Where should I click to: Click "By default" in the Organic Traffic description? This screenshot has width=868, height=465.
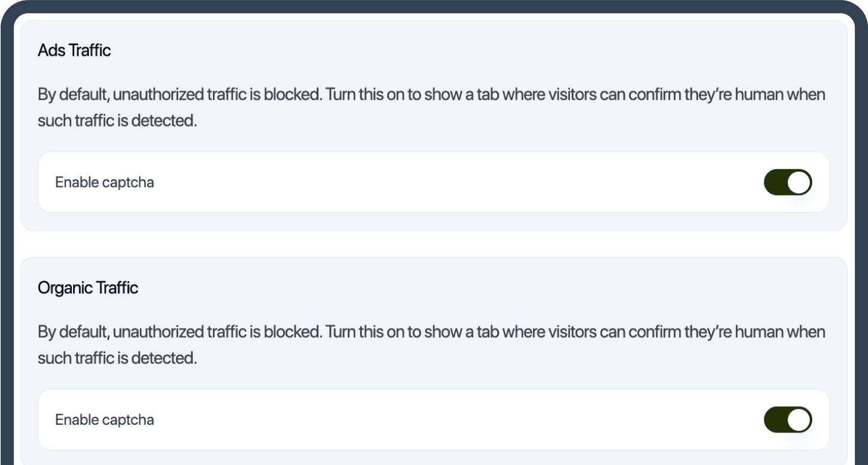pyautogui.click(x=73, y=332)
